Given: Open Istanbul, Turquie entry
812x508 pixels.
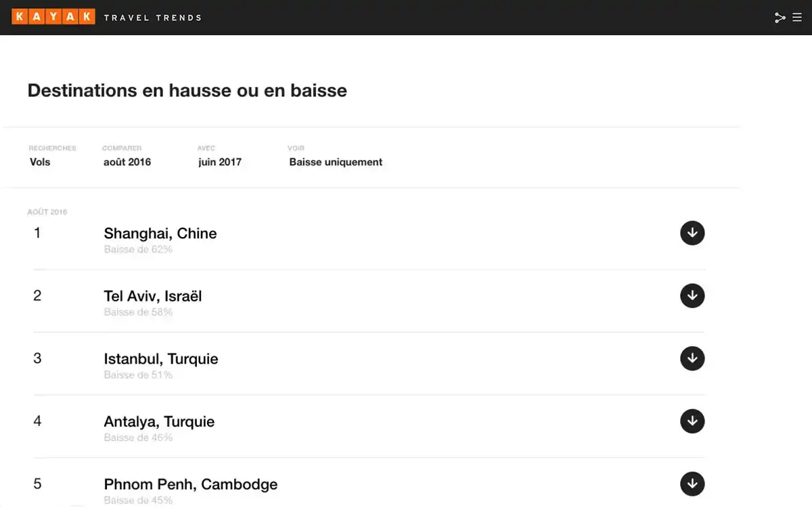Looking at the screenshot, I should point(161,359).
